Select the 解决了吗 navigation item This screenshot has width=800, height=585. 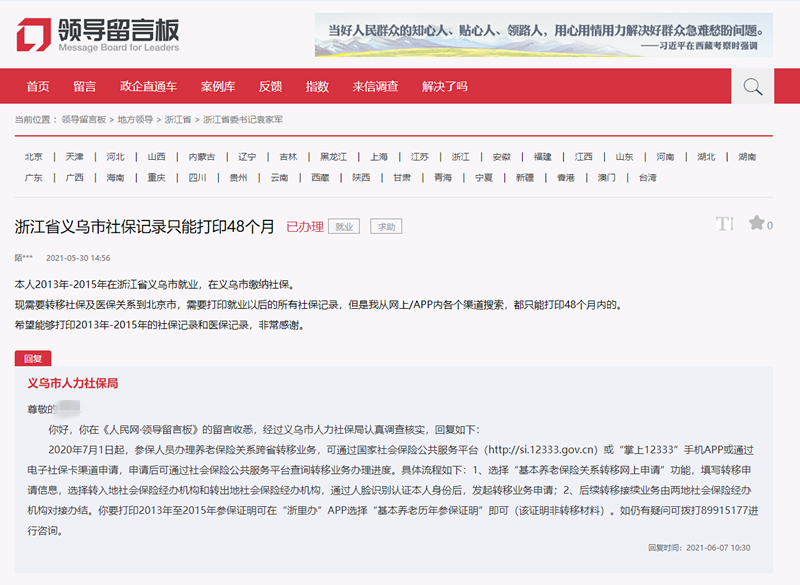(444, 87)
